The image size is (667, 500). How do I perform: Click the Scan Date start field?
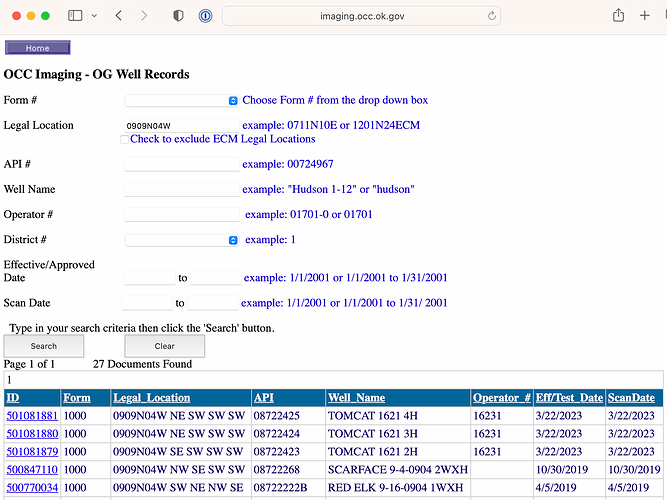click(x=147, y=303)
